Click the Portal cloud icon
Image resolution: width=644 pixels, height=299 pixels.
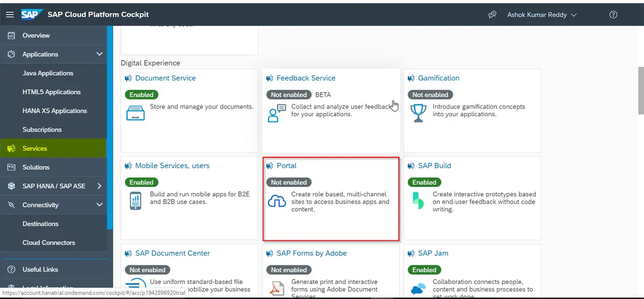tap(277, 201)
